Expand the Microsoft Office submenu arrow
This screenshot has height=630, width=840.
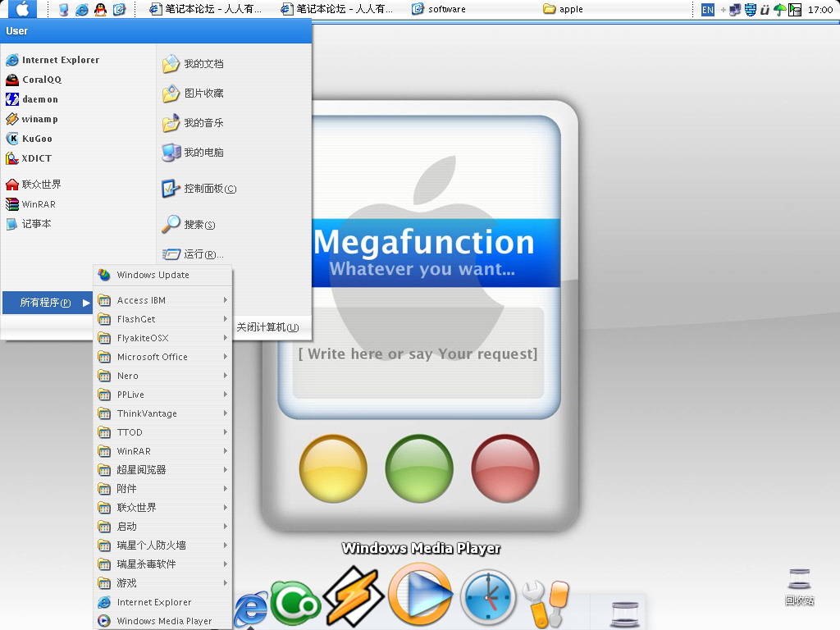[x=226, y=357]
